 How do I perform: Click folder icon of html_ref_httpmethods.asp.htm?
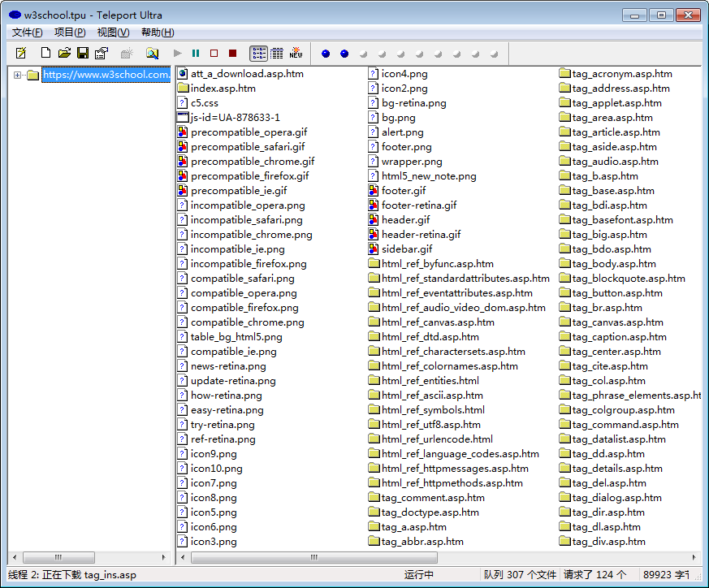point(374,482)
